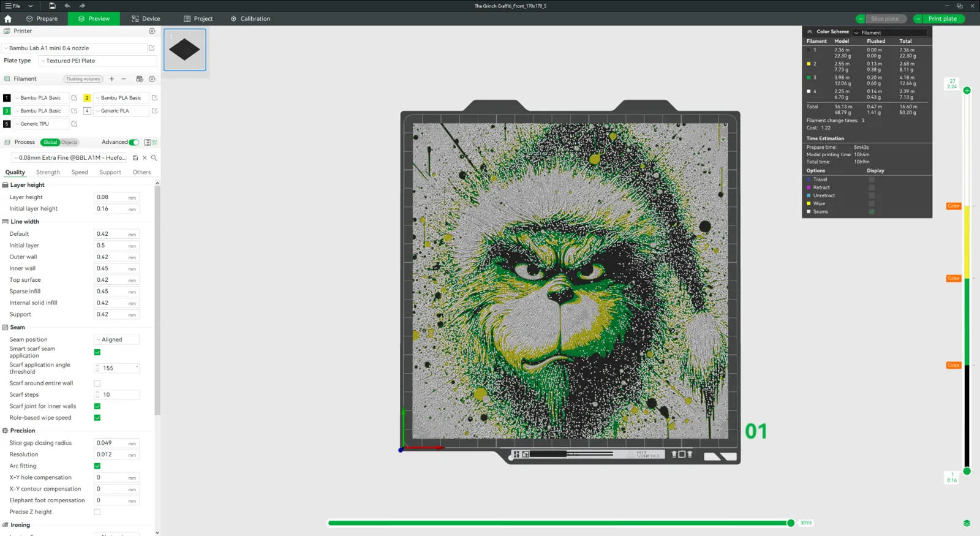
Task: Select the Objects process scope
Action: click(x=70, y=142)
